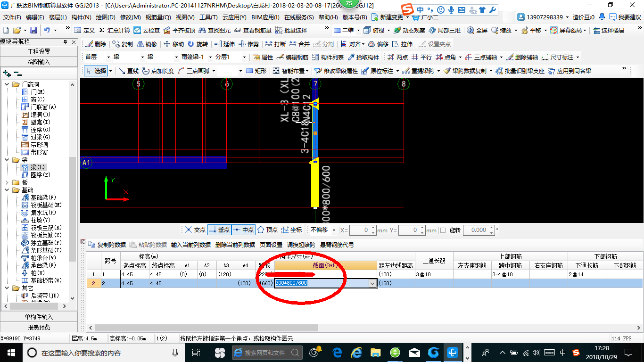Open the 楼层(L) menu

click(x=58, y=17)
